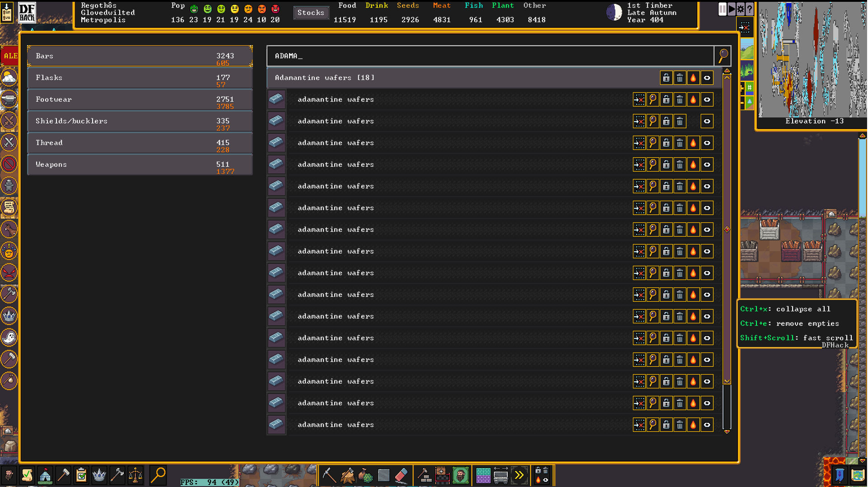Select the Thread category

[140, 143]
